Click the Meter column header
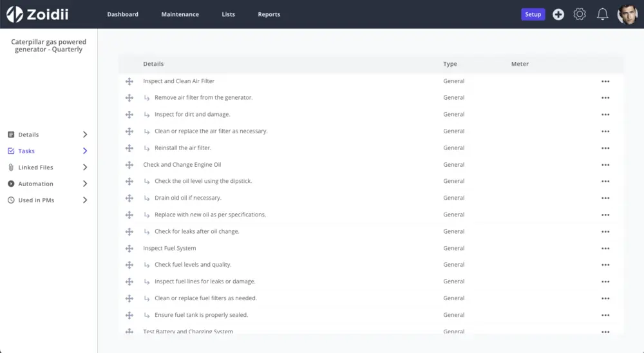Viewport: 644px width, 353px height. pyautogui.click(x=520, y=64)
